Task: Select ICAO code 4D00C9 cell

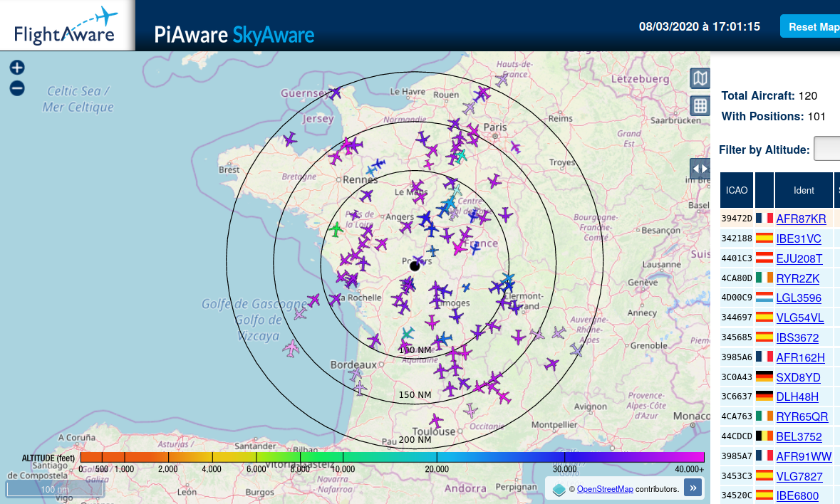Action: point(737,298)
